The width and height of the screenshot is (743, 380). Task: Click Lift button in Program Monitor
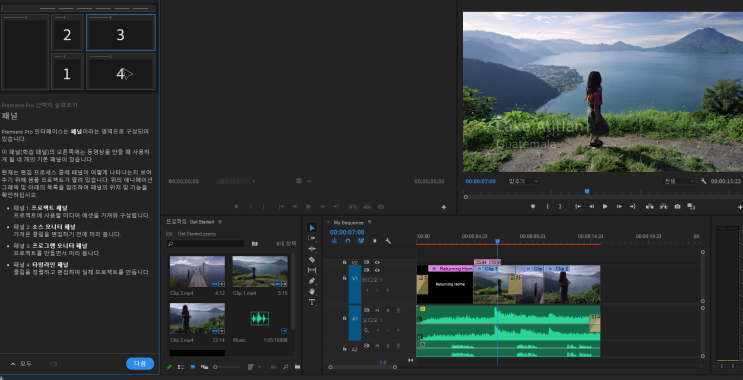(x=650, y=207)
